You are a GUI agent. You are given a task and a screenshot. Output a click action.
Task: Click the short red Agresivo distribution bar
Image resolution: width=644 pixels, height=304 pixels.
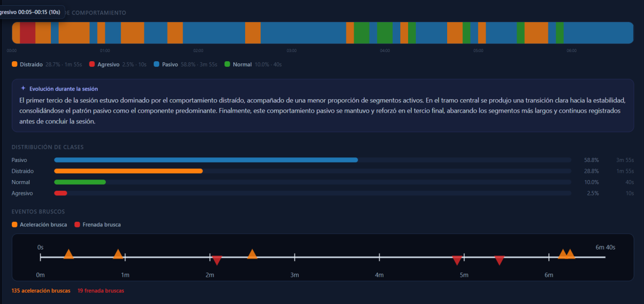(x=61, y=193)
